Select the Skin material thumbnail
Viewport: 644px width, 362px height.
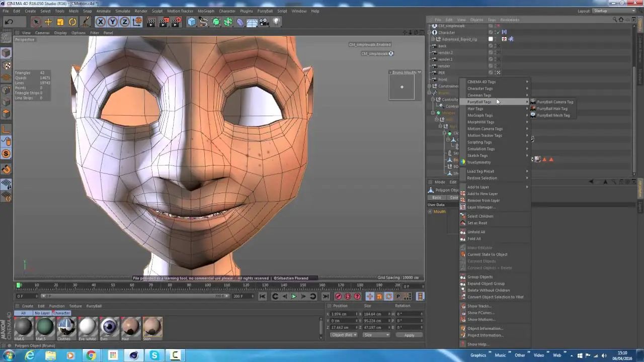152,327
